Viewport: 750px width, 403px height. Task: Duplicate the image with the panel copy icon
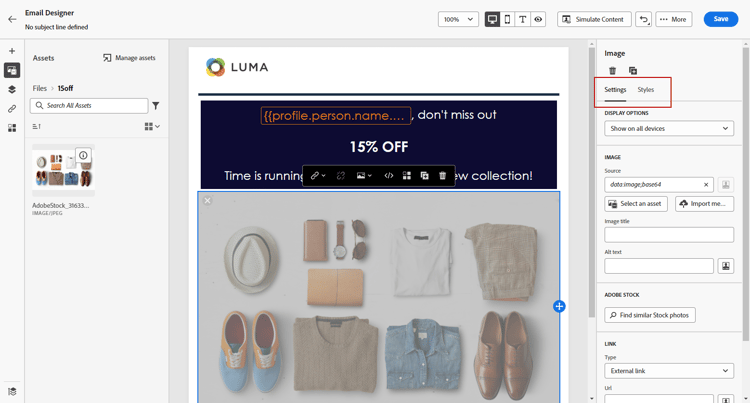pyautogui.click(x=633, y=71)
